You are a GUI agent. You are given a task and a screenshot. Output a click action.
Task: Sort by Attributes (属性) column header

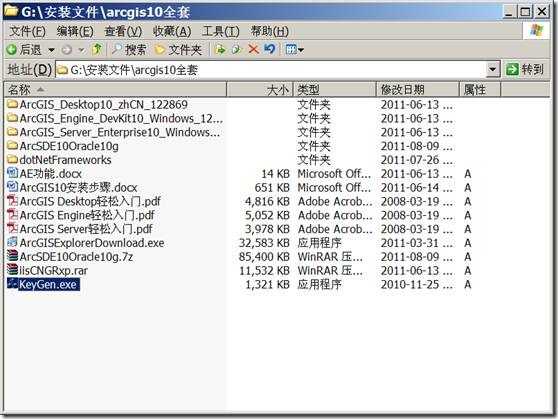tap(480, 89)
